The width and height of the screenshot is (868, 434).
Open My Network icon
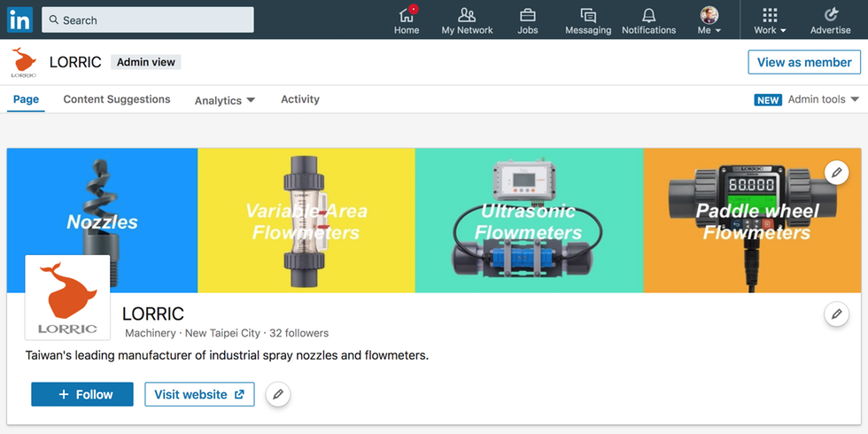click(467, 20)
